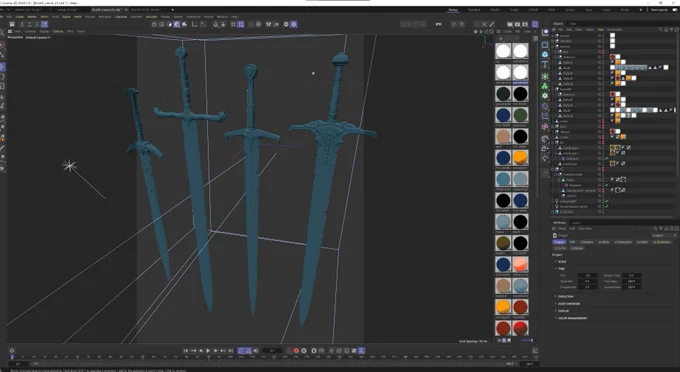Click the Cube primitive icon in sidebar
Image resolution: width=680 pixels, height=372 pixels.
[545, 45]
